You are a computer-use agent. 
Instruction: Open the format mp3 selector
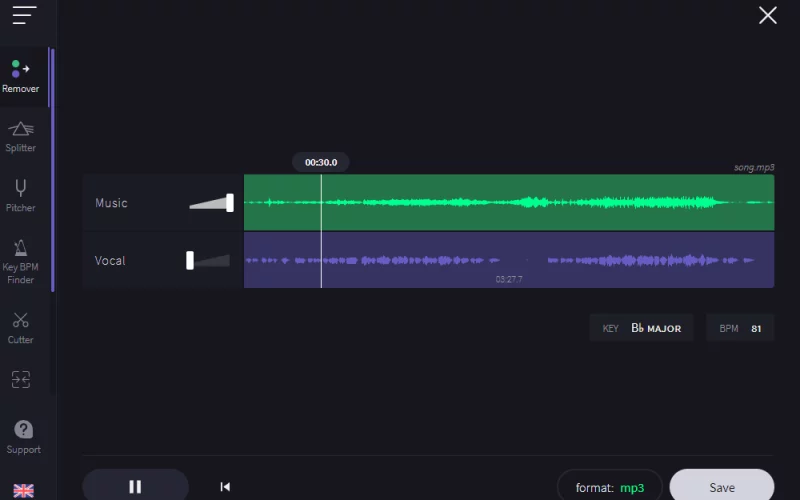pos(610,487)
